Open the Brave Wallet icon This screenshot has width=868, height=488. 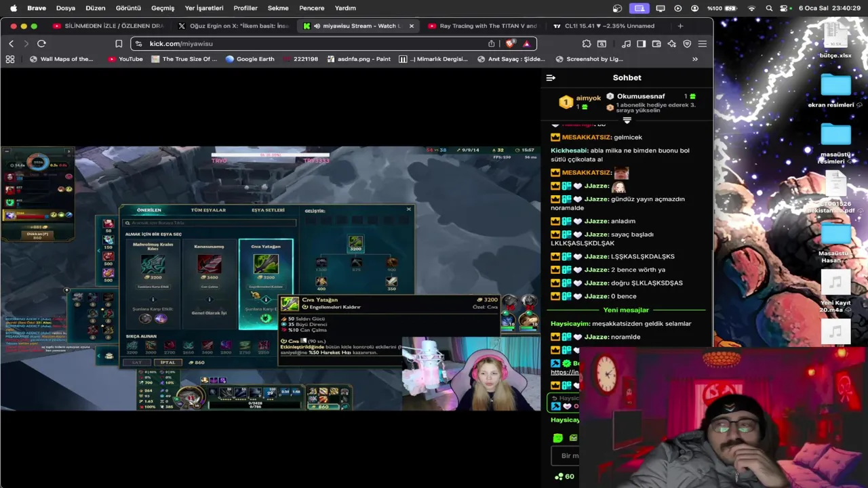(656, 43)
